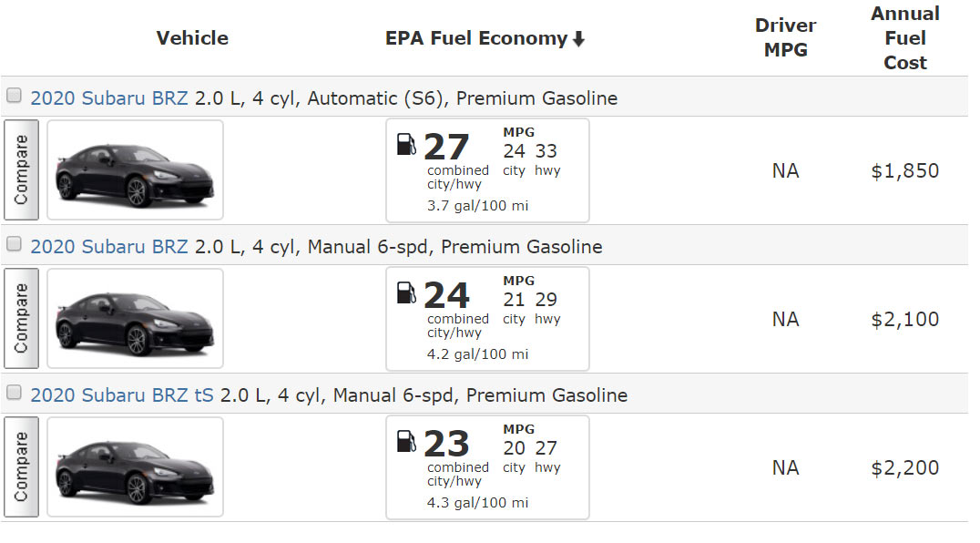The image size is (980, 543).
Task: Click the fuel pump icon beside 24 MPG
Action: [x=407, y=292]
